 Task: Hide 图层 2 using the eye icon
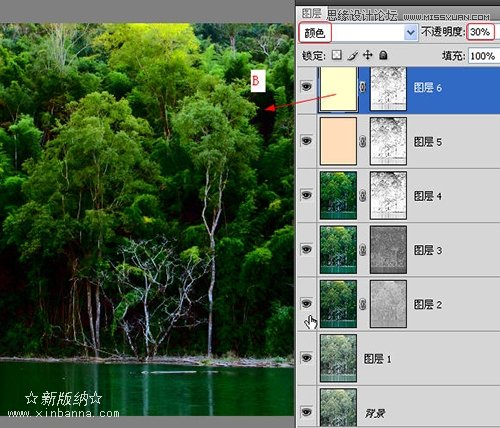(x=306, y=303)
